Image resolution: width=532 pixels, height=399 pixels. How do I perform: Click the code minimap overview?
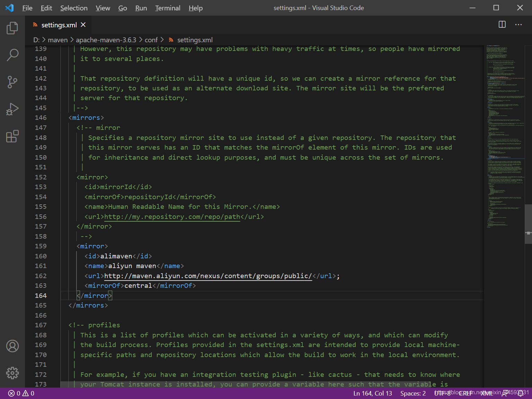(x=505, y=136)
